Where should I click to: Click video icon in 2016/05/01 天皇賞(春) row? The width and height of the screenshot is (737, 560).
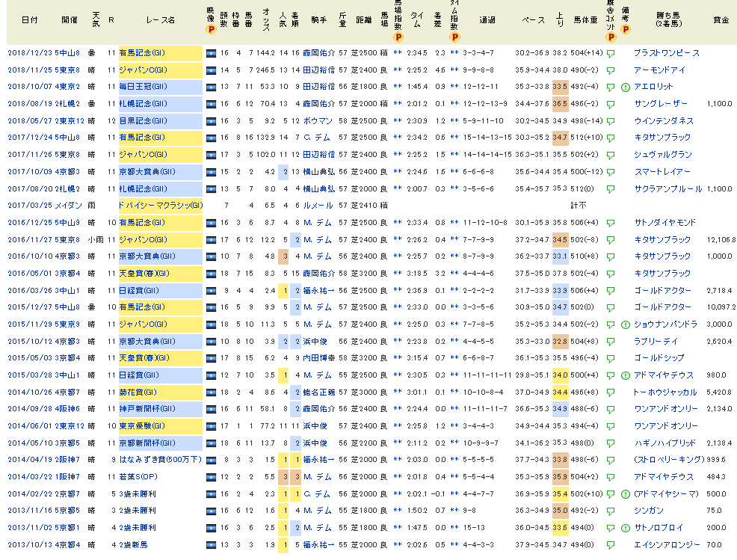click(x=210, y=274)
